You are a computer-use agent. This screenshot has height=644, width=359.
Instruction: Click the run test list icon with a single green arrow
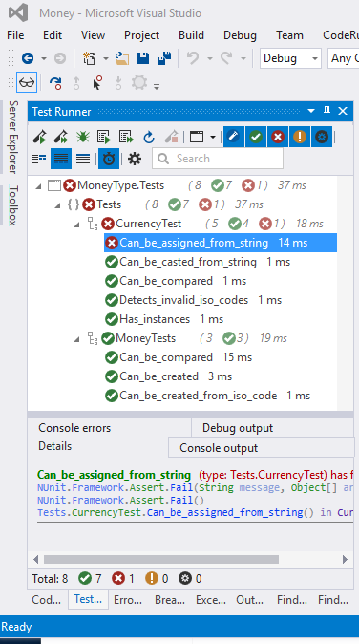click(104, 137)
